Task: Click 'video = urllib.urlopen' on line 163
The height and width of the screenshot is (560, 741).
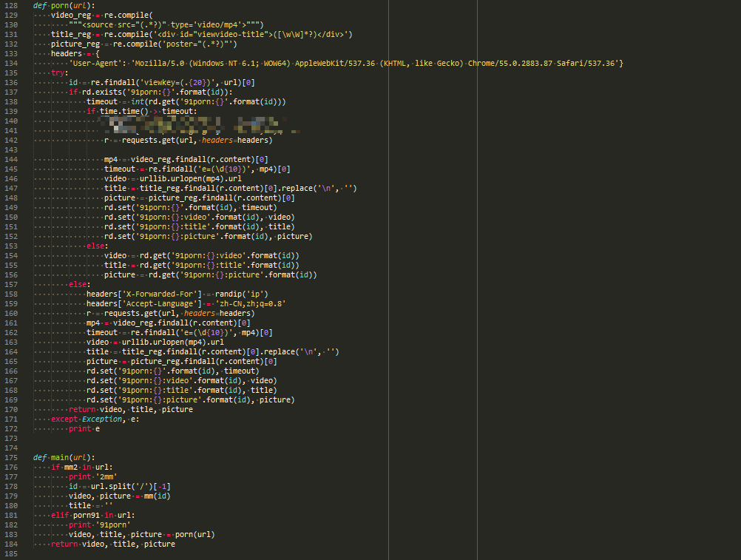Action: click(x=155, y=343)
